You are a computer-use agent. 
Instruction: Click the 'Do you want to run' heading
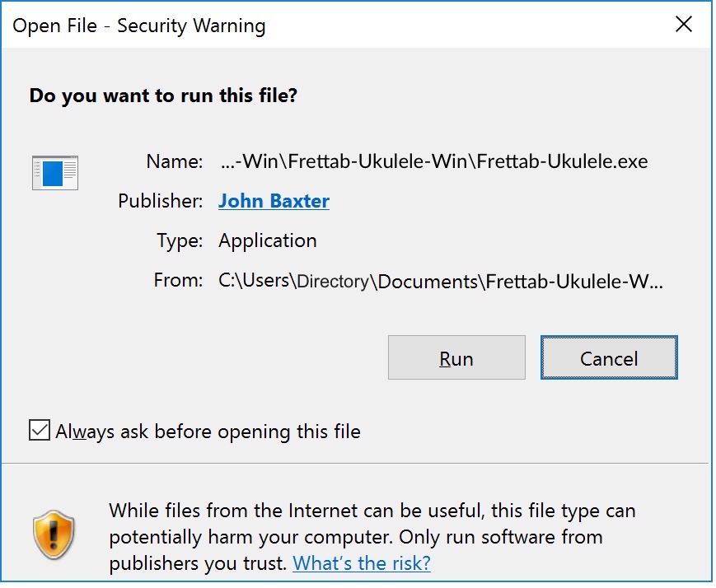click(x=163, y=96)
